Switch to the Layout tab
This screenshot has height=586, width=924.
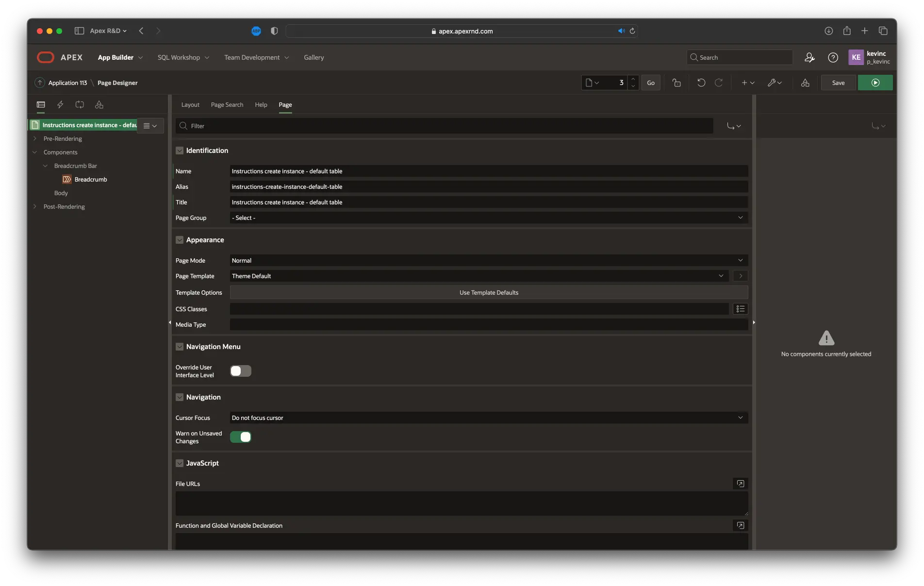tap(190, 105)
